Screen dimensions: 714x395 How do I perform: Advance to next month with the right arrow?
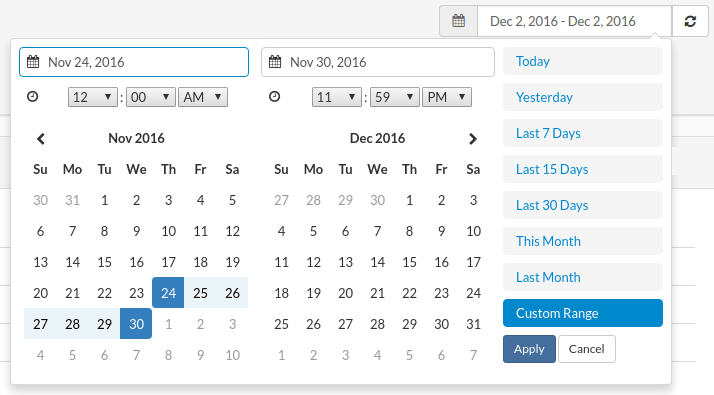point(473,139)
